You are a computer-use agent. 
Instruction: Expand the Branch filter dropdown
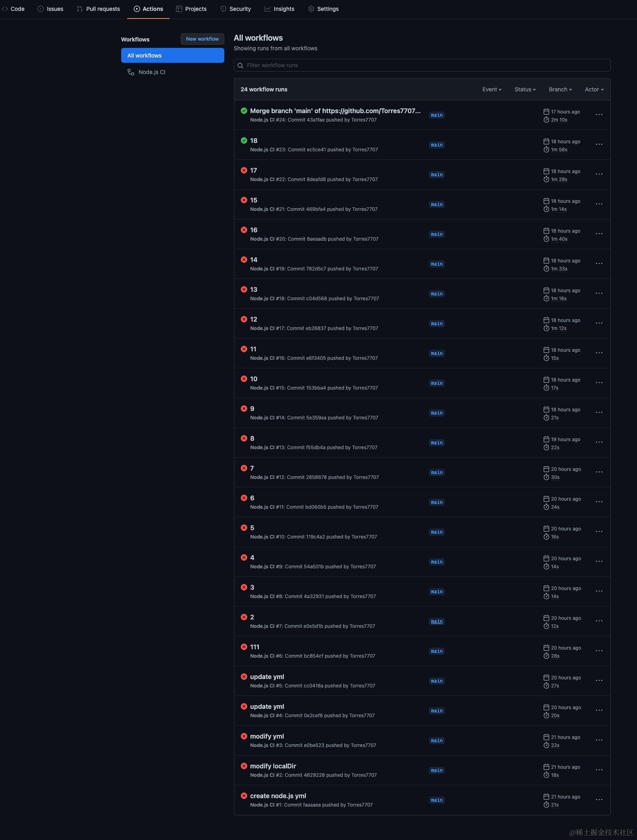click(x=560, y=89)
